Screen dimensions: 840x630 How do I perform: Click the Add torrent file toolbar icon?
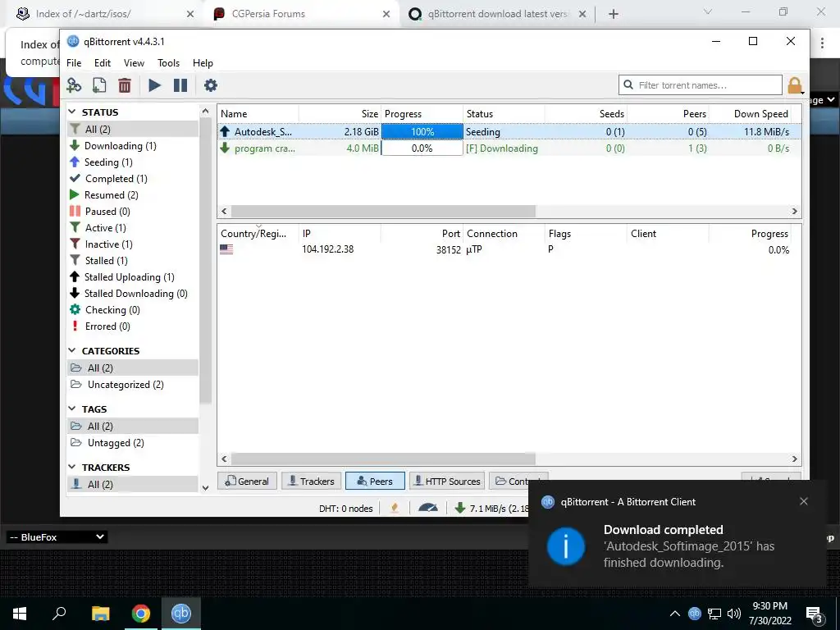click(99, 85)
